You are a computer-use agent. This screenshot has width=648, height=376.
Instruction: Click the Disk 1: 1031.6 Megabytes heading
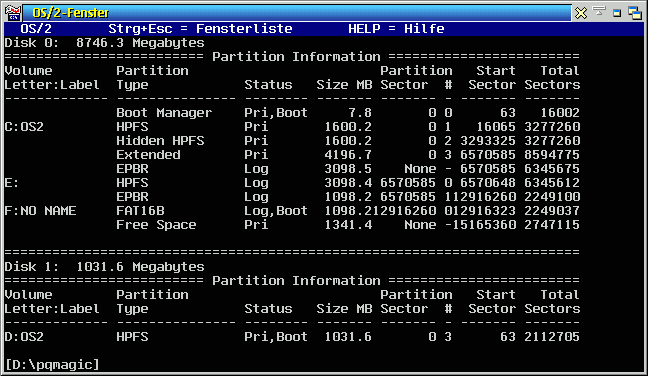point(105,267)
